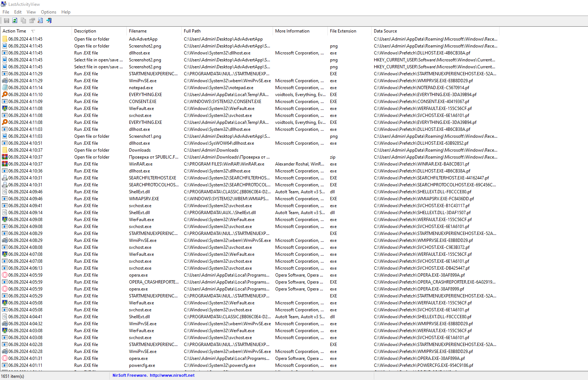This screenshot has height=380, width=588.
Task: Click the zip file extension cell
Action: click(333, 157)
